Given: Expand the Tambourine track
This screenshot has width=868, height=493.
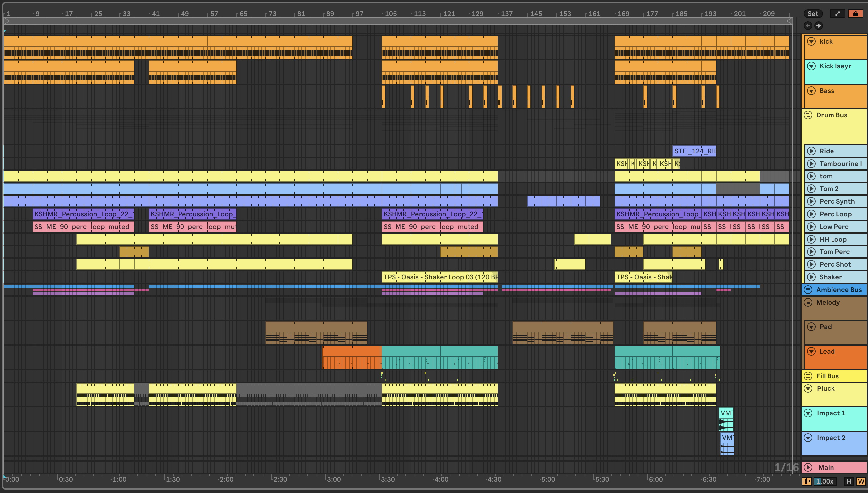Looking at the screenshot, I should [x=811, y=164].
